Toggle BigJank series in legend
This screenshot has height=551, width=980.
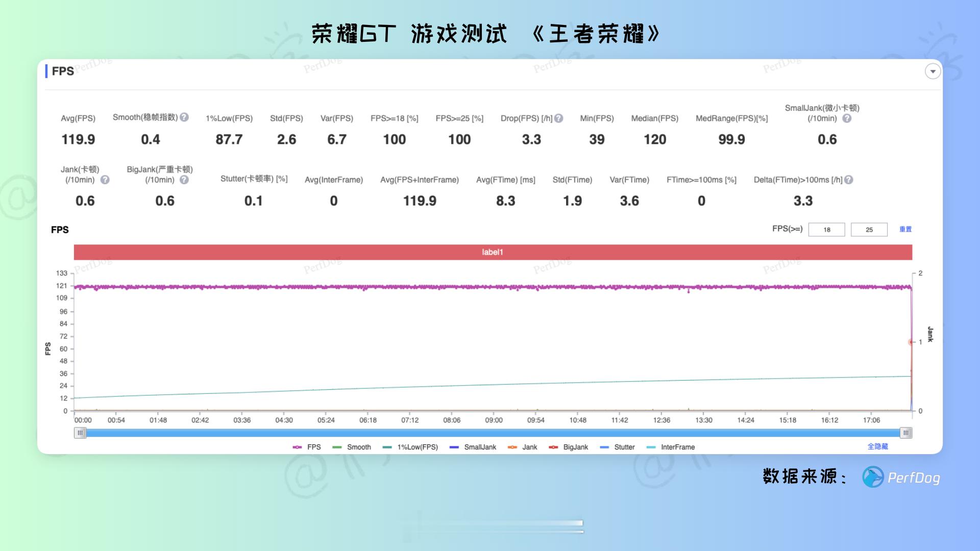tap(568, 447)
